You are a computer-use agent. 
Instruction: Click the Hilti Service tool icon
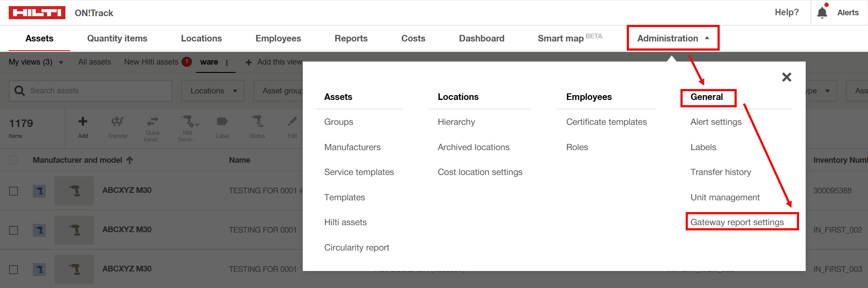pos(188,122)
